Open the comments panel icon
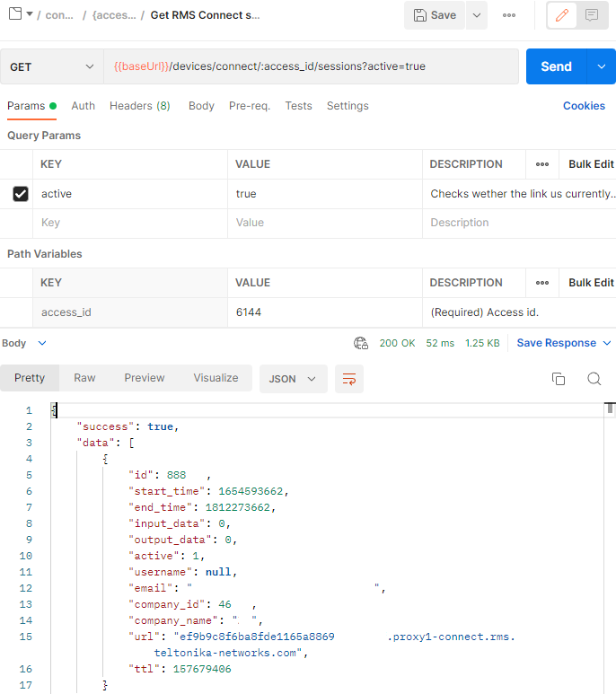The width and height of the screenshot is (616, 694). tap(591, 15)
